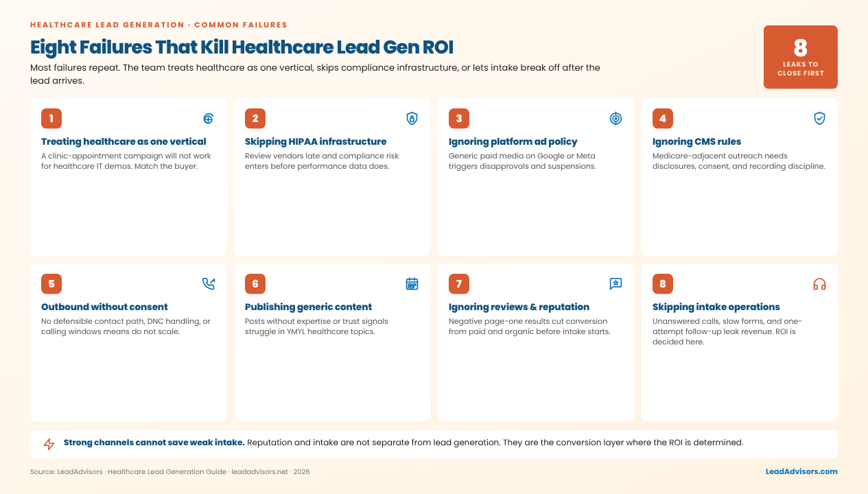Click the orange number 6 badge
This screenshot has width=868, height=494.
pyautogui.click(x=255, y=284)
